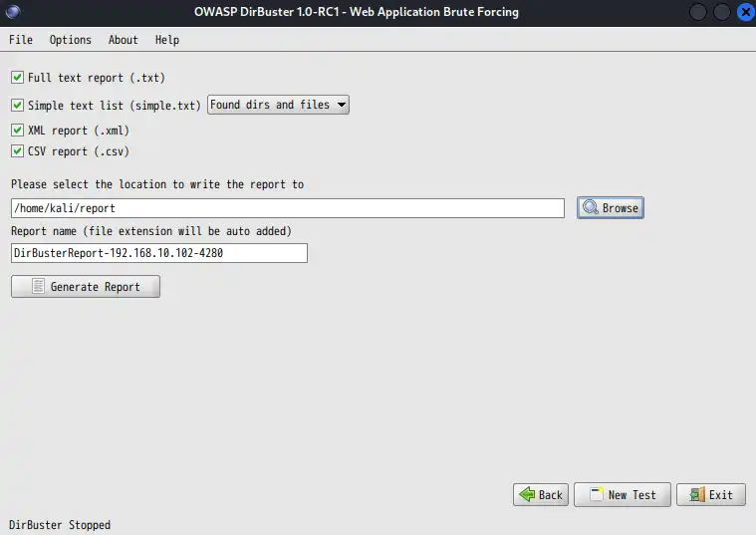Open the window menu icon in title bar

click(x=12, y=12)
